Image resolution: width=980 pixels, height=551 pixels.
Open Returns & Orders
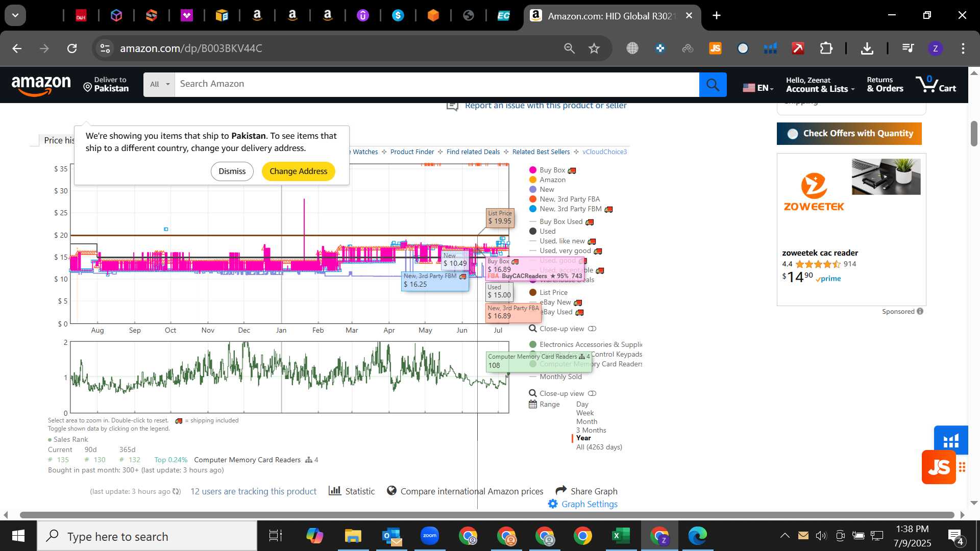point(885,84)
